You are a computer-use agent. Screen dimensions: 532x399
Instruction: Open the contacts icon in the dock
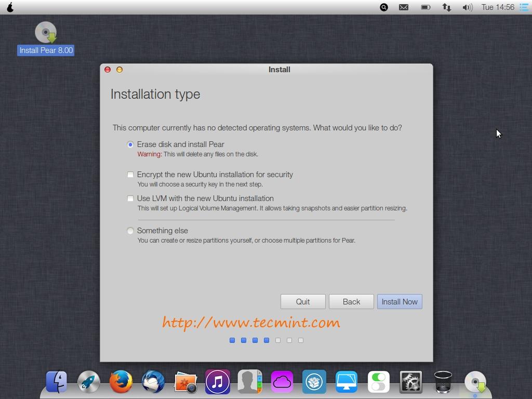coord(250,382)
